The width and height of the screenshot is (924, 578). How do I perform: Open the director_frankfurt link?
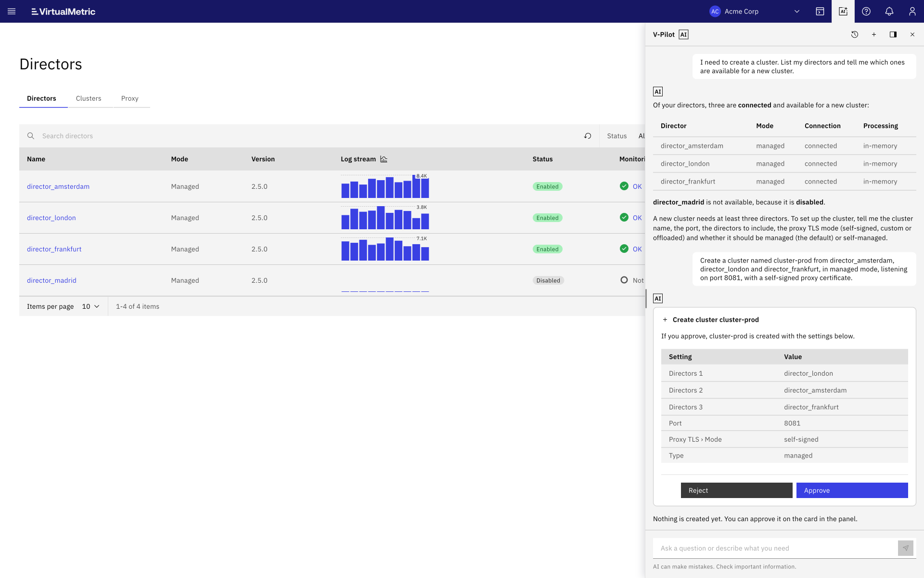click(54, 249)
